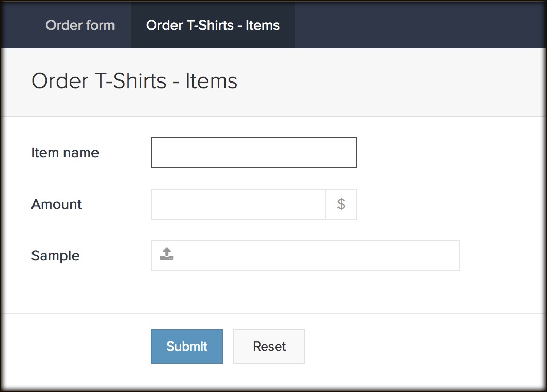Click the upload icon in Sample field
The height and width of the screenshot is (392, 547).
[167, 254]
